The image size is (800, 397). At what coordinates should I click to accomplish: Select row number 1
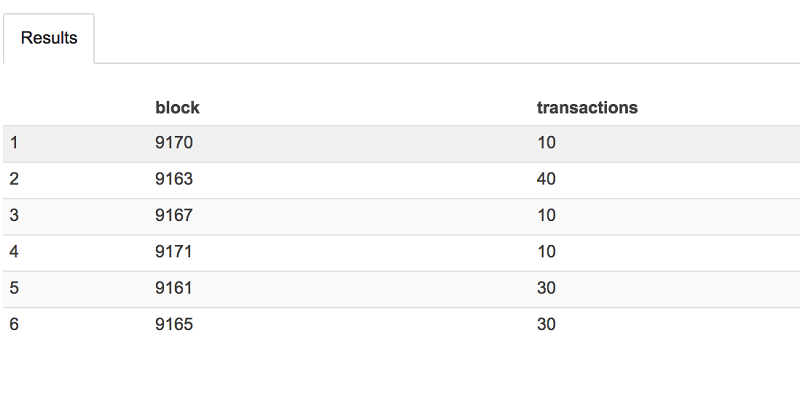click(14, 142)
